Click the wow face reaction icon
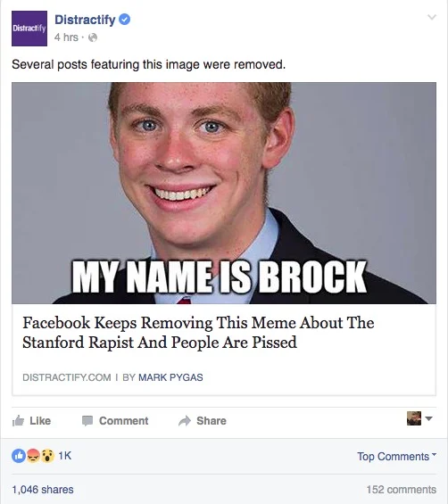 tap(47, 456)
